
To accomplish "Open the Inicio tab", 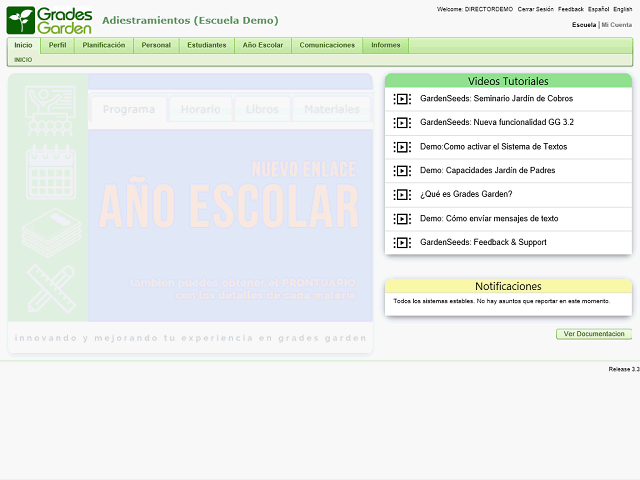I will point(23,45).
